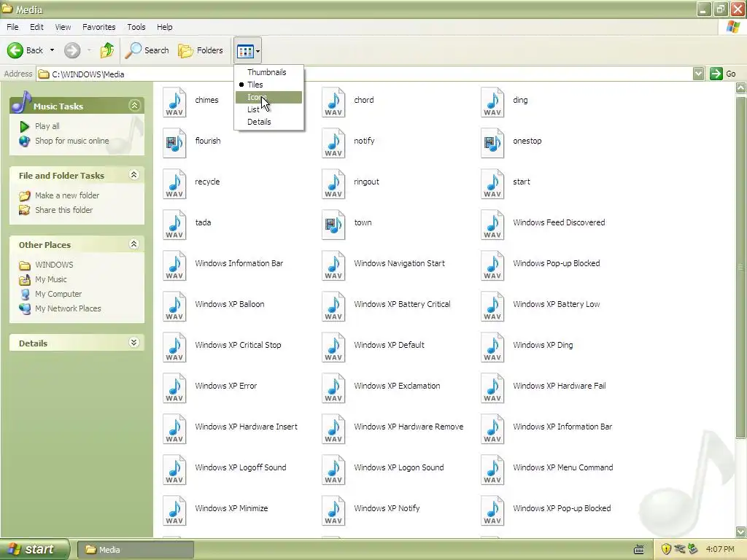This screenshot has height=560, width=747.
Task: Select the chimes WAV file icon
Action: click(174, 102)
